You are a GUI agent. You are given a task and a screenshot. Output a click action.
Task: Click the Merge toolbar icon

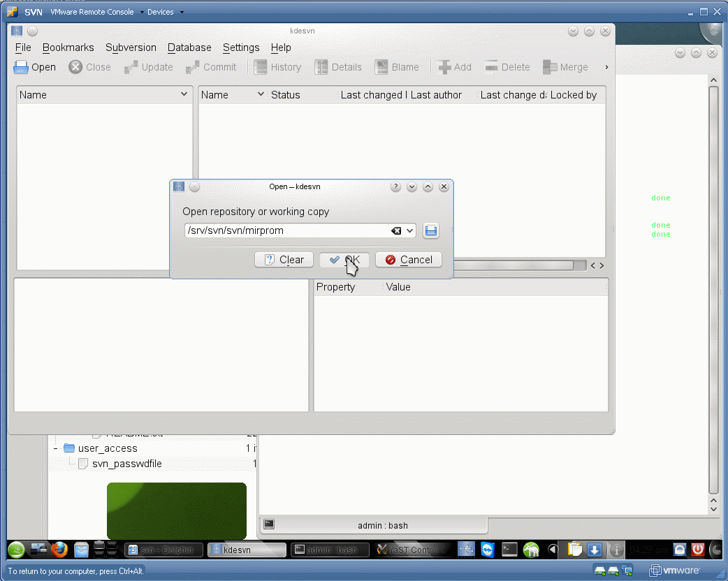point(550,67)
